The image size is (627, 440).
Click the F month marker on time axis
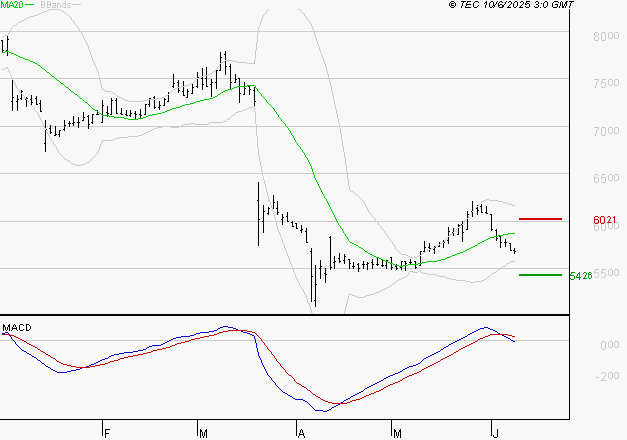107,433
